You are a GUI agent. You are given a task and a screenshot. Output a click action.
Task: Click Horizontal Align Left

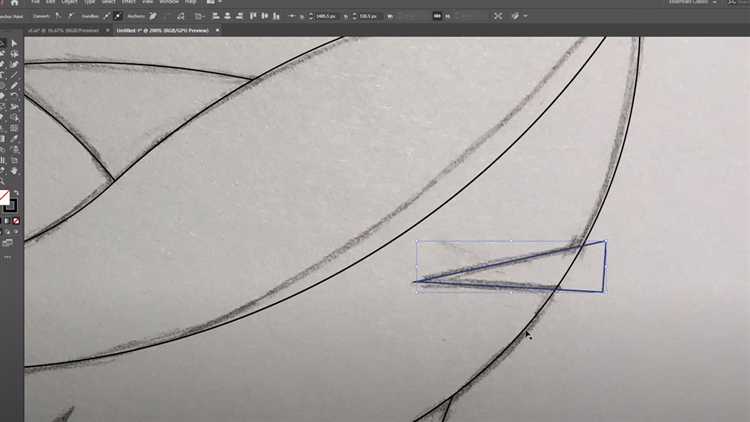(x=216, y=16)
